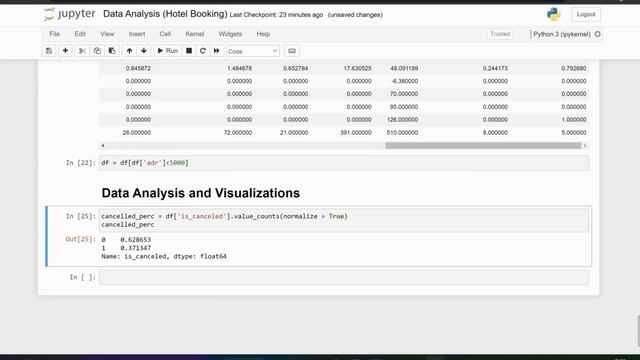Save notebook with the floppy disk icon
This screenshot has height=360, width=640.
coord(49,51)
